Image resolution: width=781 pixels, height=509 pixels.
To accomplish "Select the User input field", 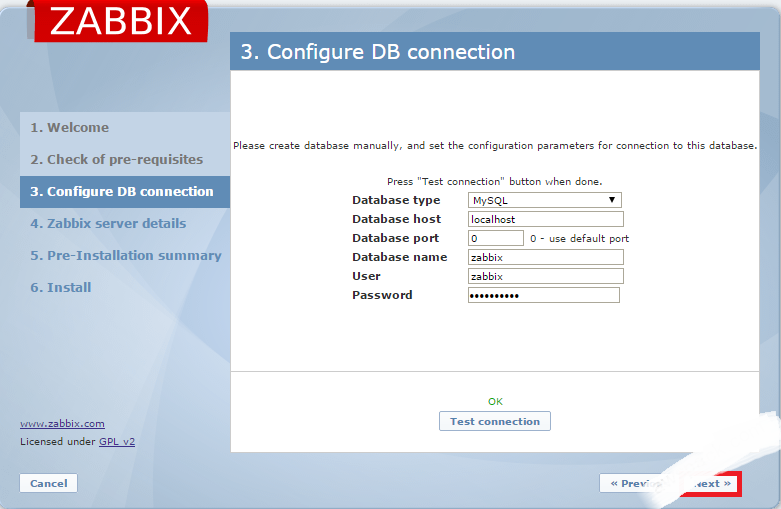I will pyautogui.click(x=545, y=276).
